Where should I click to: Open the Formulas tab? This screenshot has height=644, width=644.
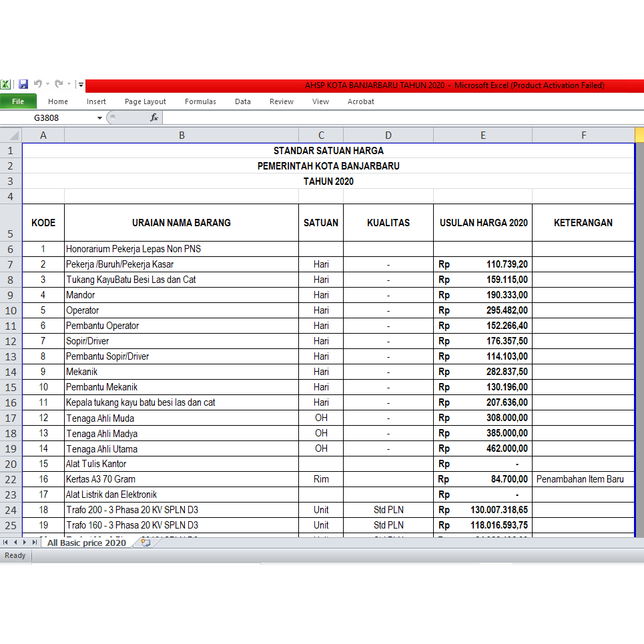tap(200, 101)
